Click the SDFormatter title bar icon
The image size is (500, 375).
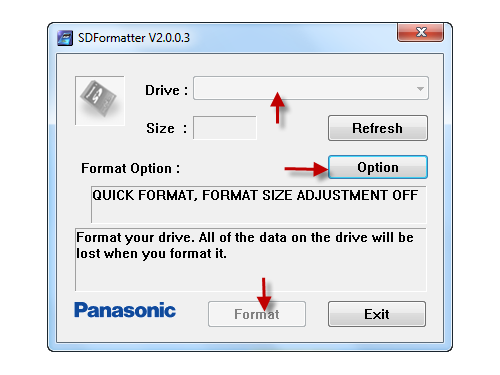coord(65,38)
